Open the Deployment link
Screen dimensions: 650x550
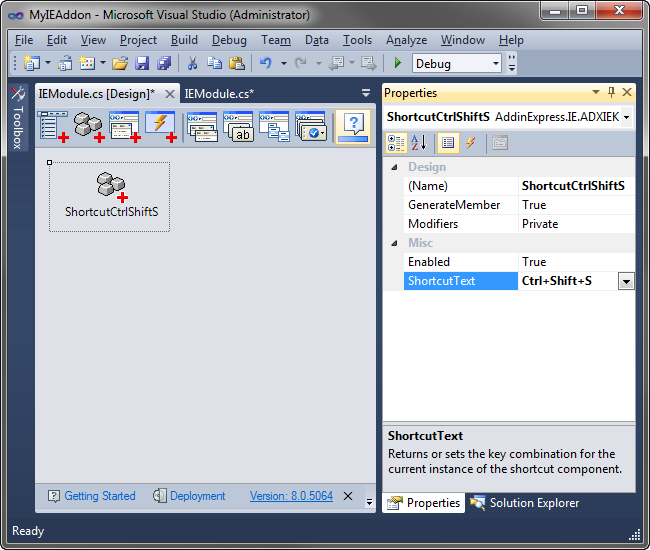[189, 496]
